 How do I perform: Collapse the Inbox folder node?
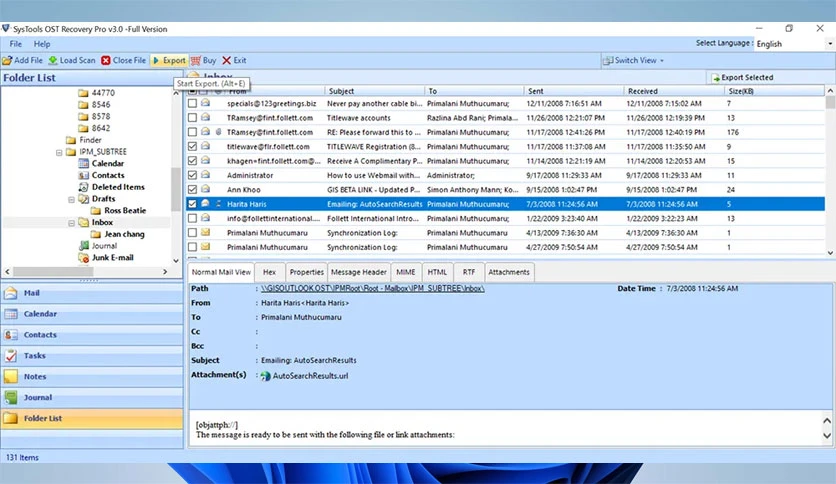click(x=71, y=223)
